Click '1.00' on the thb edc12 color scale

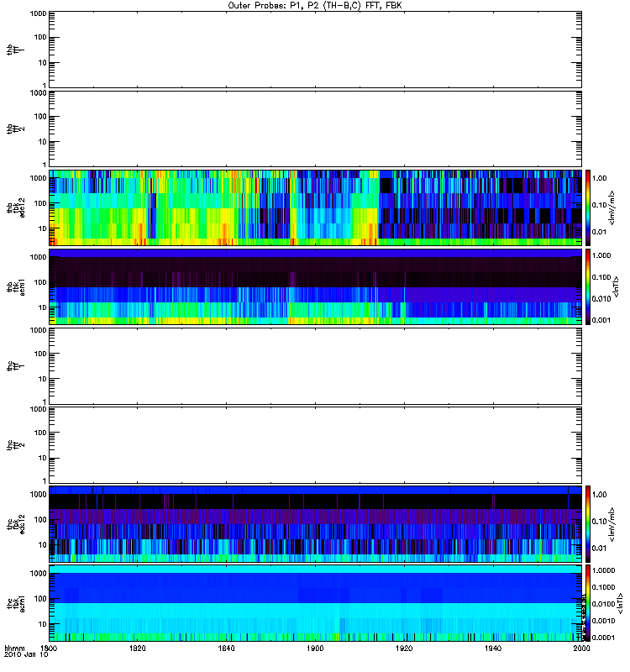599,178
